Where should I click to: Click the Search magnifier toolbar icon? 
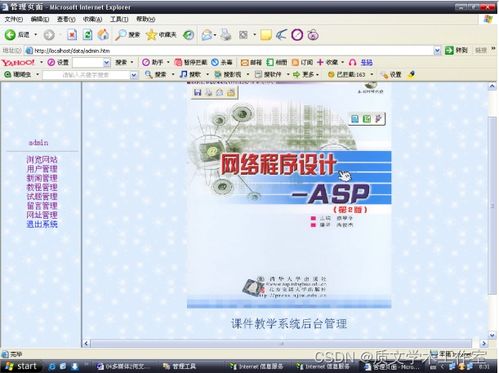[120, 34]
